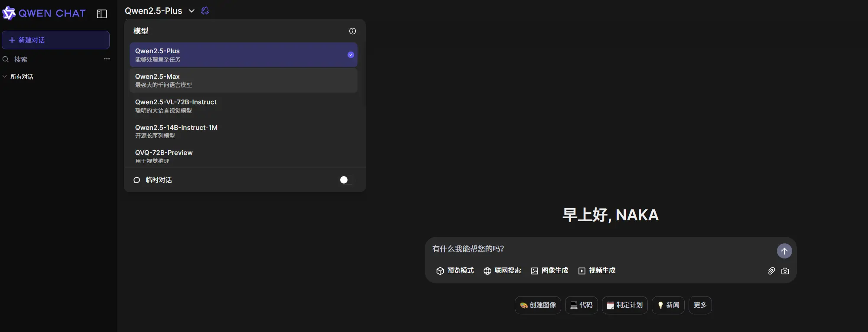Enable 视频生成 video generation
This screenshot has width=868, height=332.
click(x=597, y=271)
